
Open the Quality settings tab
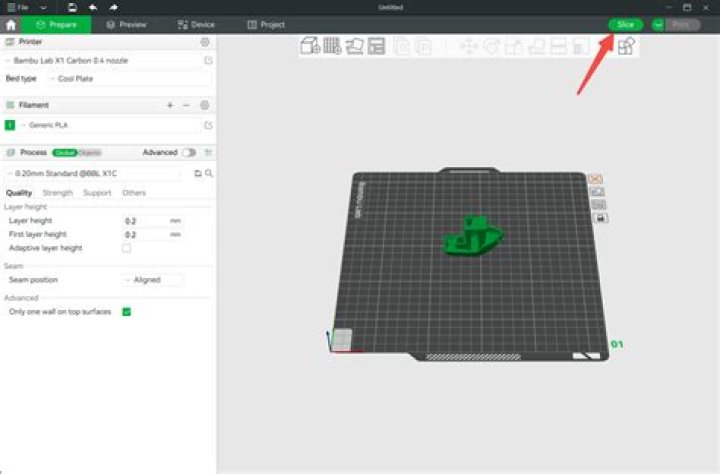point(19,193)
